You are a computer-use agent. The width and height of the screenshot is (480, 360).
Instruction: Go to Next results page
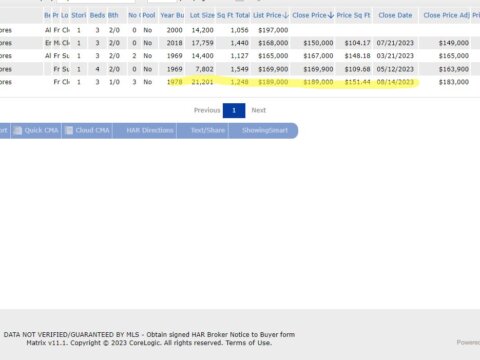(259, 110)
